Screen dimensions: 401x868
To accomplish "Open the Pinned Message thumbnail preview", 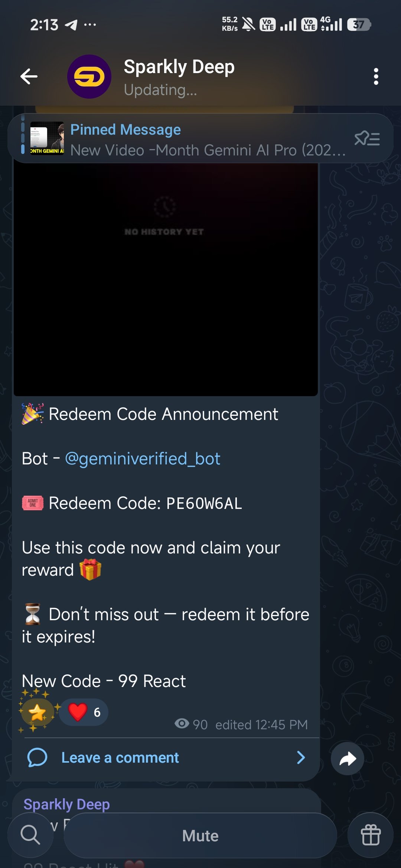I will [47, 138].
